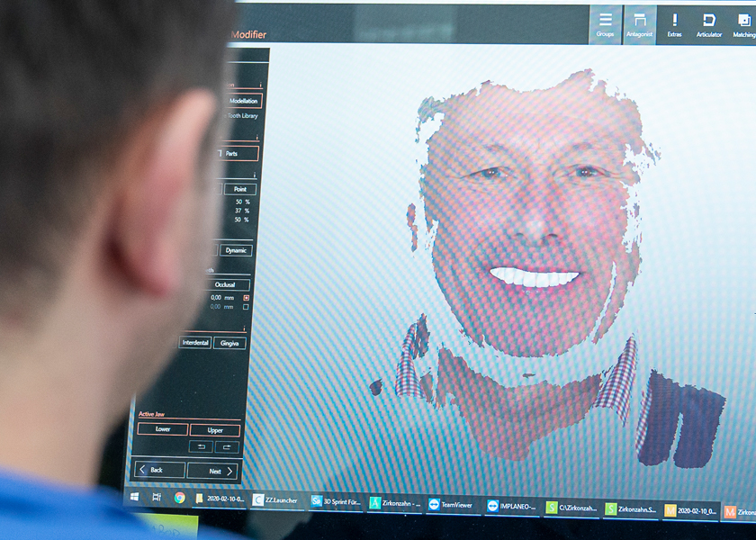Image resolution: width=756 pixels, height=540 pixels.
Task: Click the info icon above Point
Action: tap(255, 175)
